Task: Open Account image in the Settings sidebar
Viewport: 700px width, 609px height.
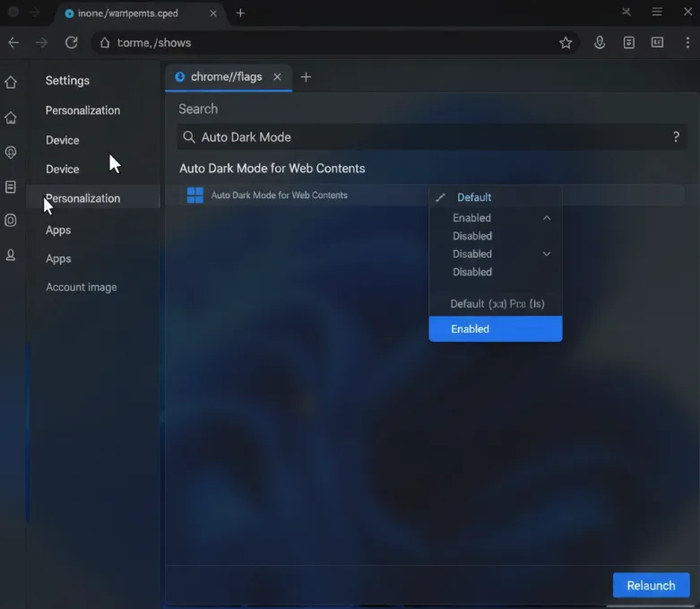Action: [x=82, y=287]
